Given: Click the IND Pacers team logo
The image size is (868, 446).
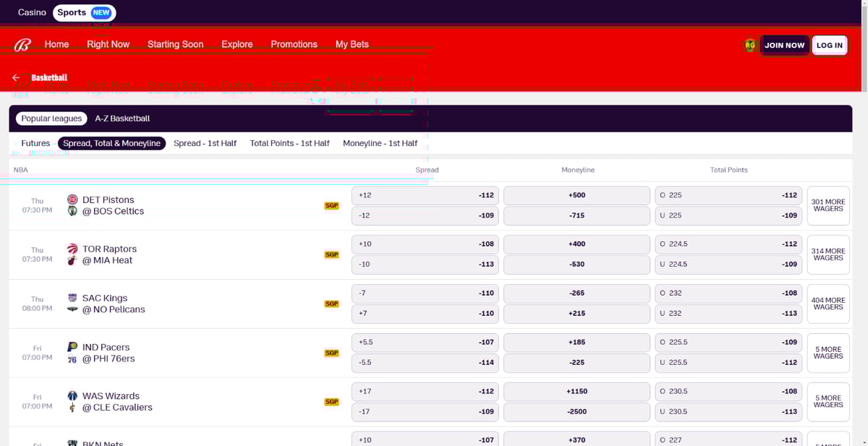Looking at the screenshot, I should pos(72,347).
